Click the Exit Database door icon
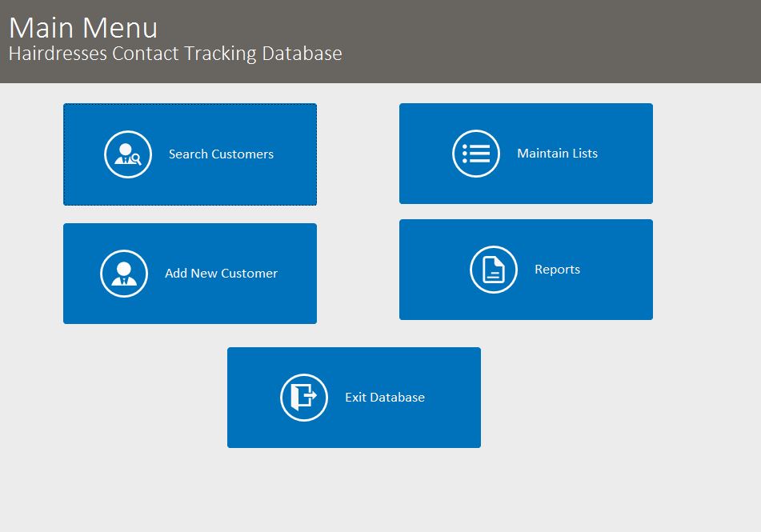 click(x=304, y=398)
